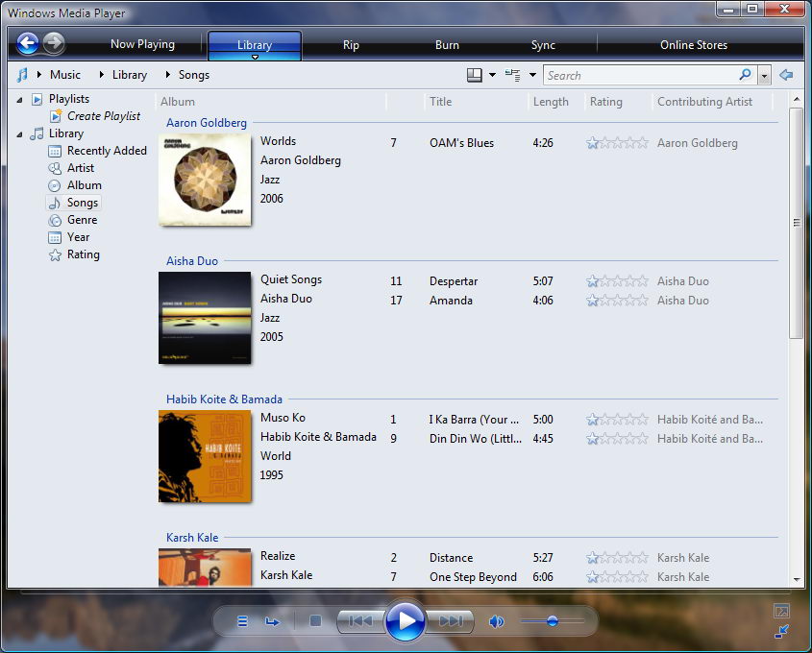
Task: Open the Library tab
Action: click(255, 45)
